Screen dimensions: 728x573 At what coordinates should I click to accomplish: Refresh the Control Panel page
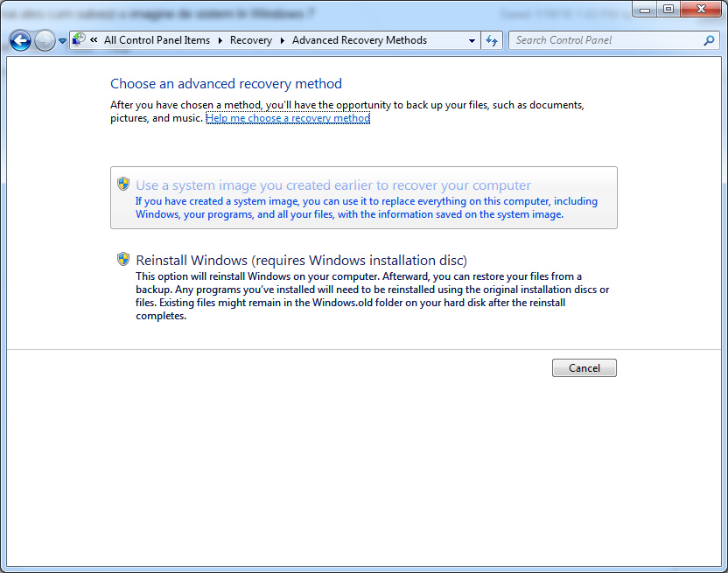pyautogui.click(x=492, y=40)
